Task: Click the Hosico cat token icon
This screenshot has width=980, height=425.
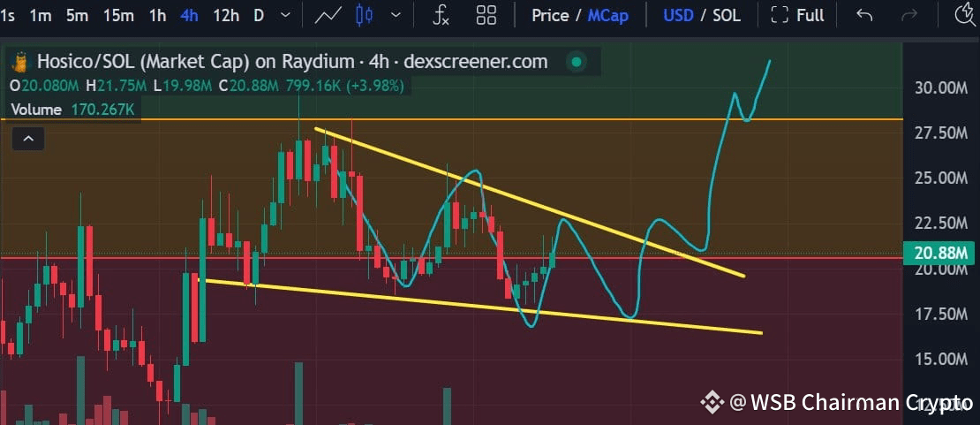Action: tap(22, 62)
